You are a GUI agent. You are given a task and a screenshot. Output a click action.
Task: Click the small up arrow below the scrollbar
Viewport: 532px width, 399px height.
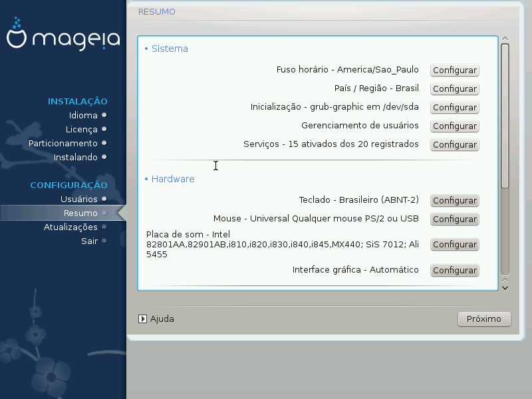(x=505, y=280)
